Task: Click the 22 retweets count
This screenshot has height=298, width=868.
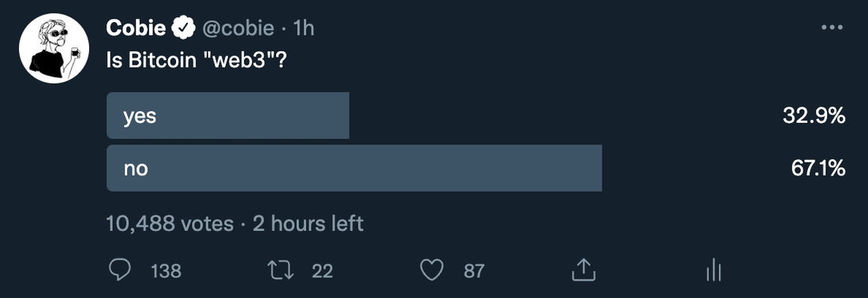Action: [322, 271]
